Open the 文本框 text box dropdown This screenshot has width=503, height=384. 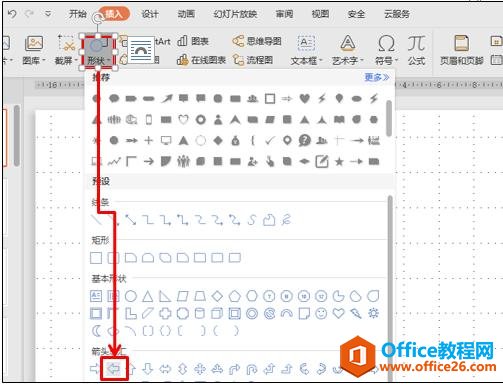pyautogui.click(x=307, y=50)
